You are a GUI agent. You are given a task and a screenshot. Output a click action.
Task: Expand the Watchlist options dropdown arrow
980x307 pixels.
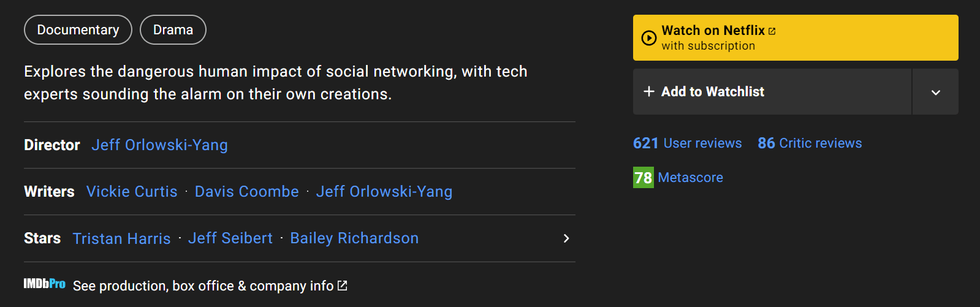click(x=935, y=92)
